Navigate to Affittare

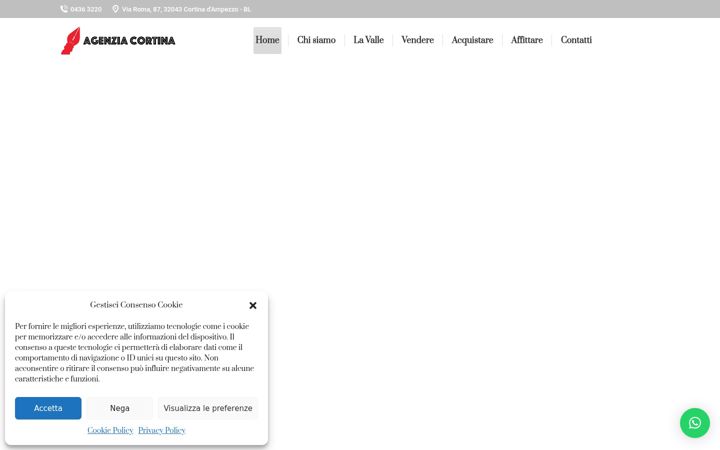click(527, 40)
